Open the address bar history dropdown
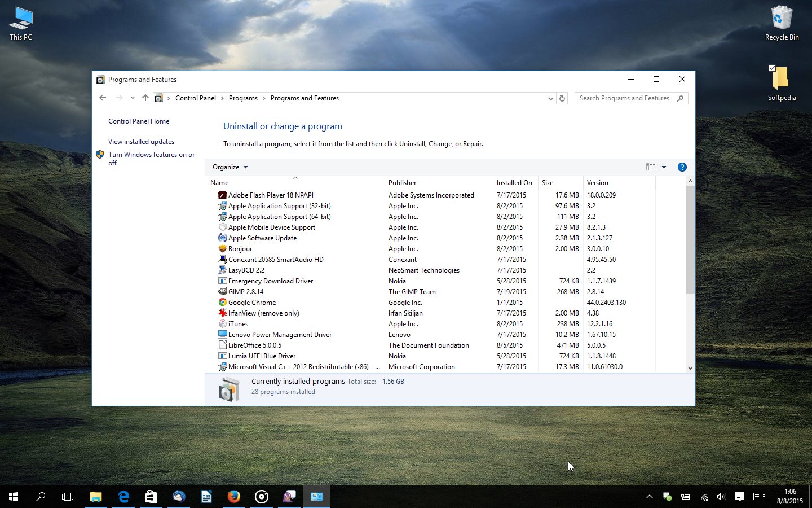The width and height of the screenshot is (812, 508). point(550,98)
